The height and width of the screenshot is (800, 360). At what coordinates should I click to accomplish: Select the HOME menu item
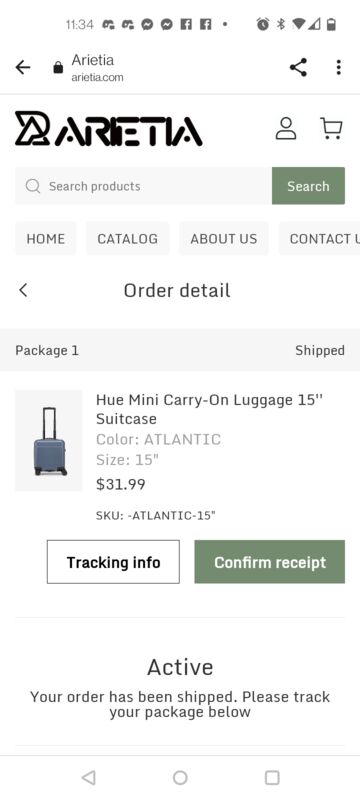point(46,239)
